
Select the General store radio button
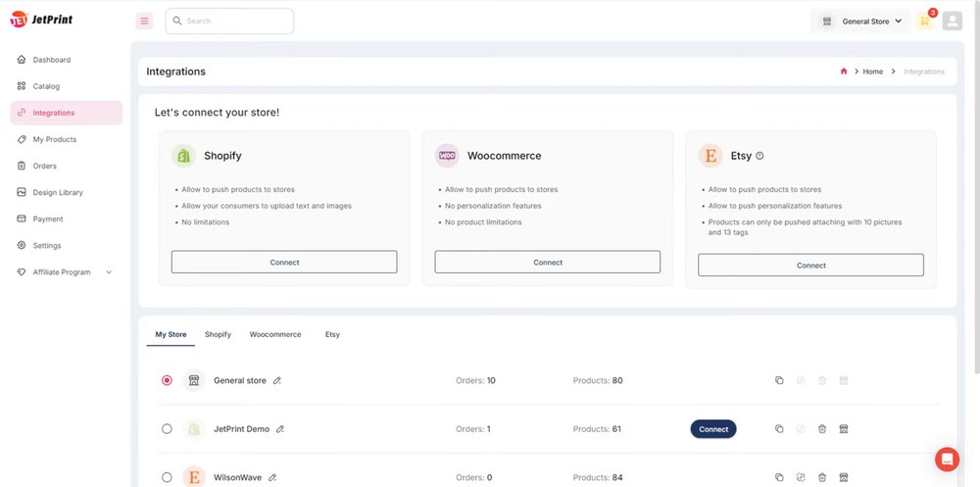click(x=167, y=380)
